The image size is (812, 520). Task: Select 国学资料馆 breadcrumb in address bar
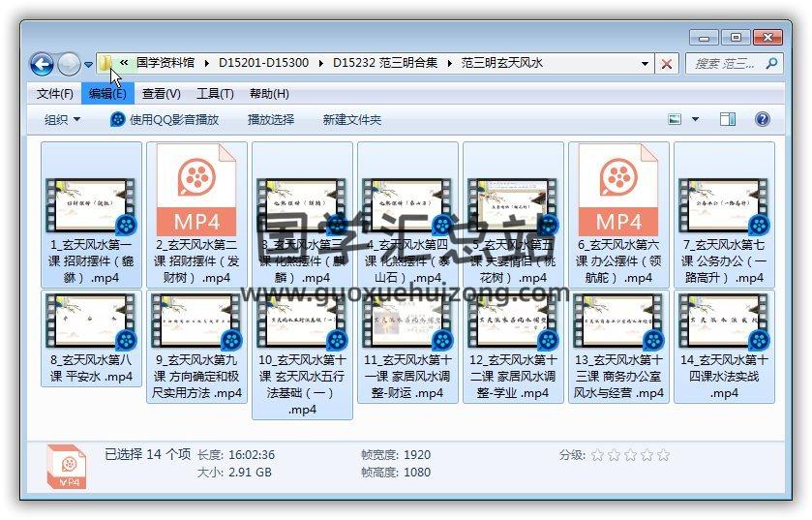point(165,63)
